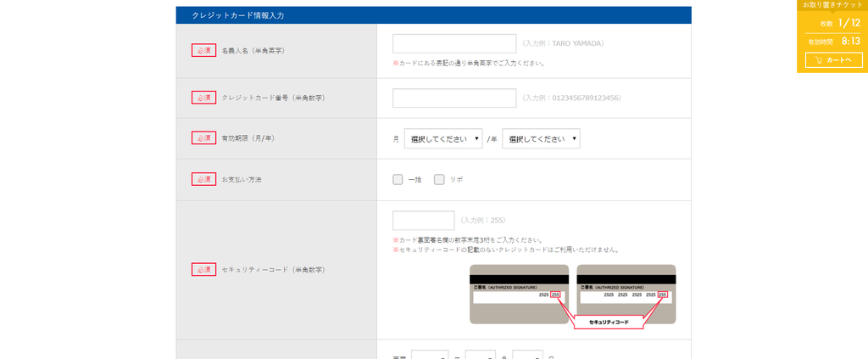
Task: Click the example text 0123456789123456
Action: pyautogui.click(x=587, y=98)
